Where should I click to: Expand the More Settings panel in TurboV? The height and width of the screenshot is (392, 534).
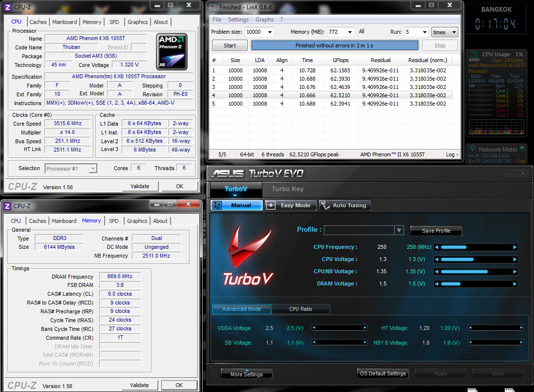point(246,374)
